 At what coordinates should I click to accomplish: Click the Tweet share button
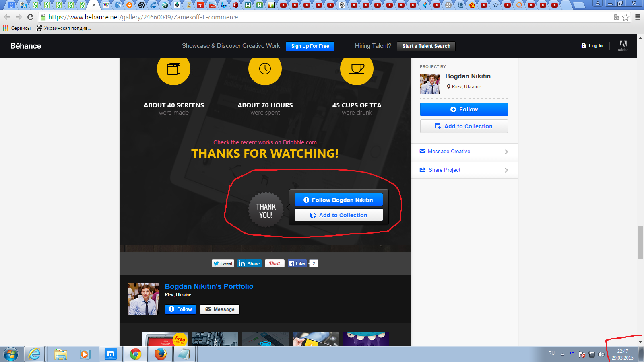[223, 263]
